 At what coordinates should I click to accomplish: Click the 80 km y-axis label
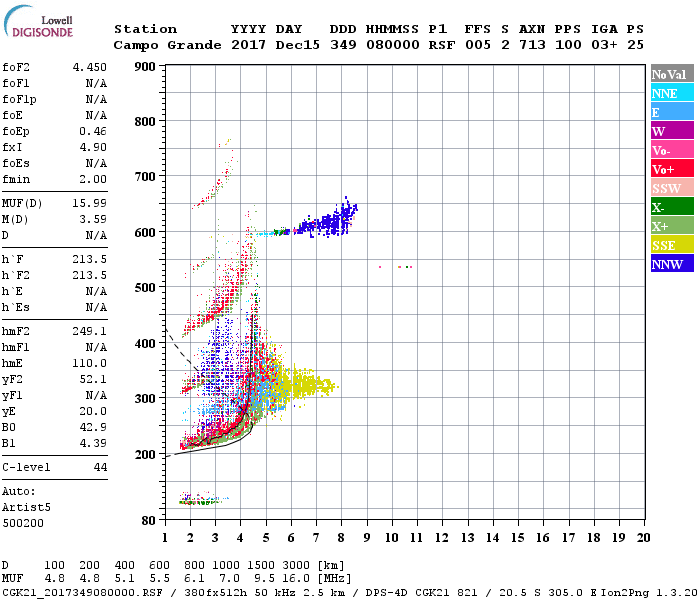point(149,521)
